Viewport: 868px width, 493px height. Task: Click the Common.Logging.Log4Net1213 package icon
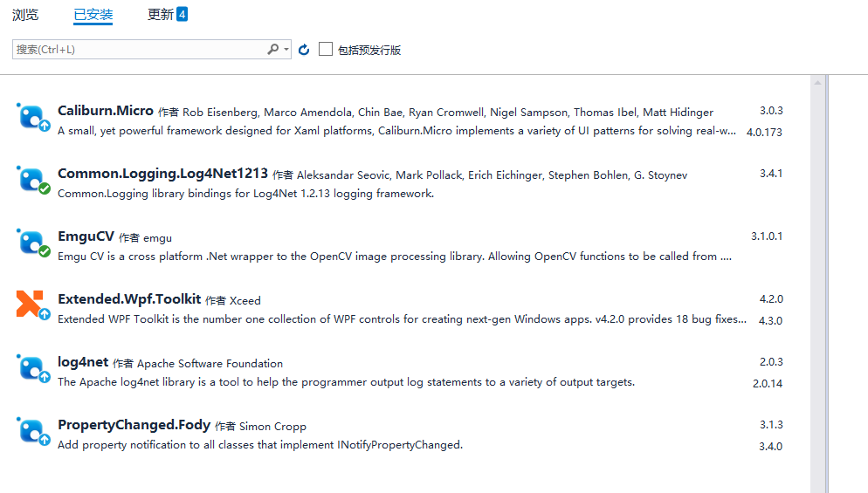(x=33, y=181)
